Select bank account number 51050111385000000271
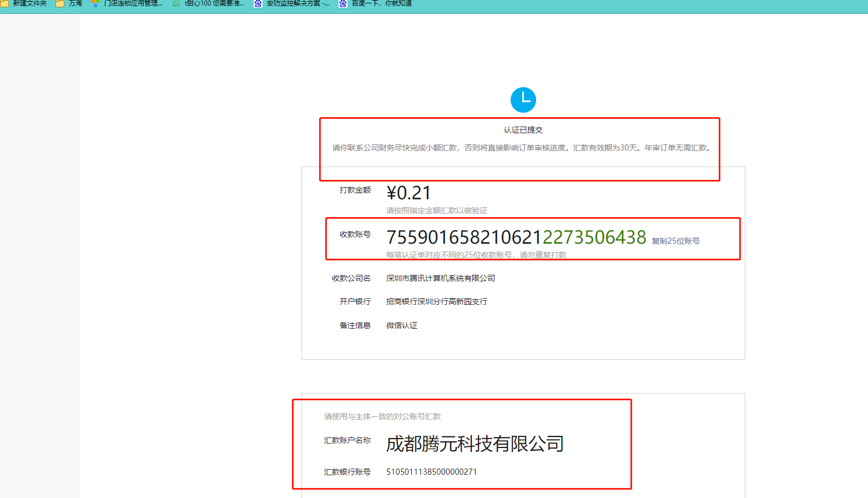 click(432, 472)
